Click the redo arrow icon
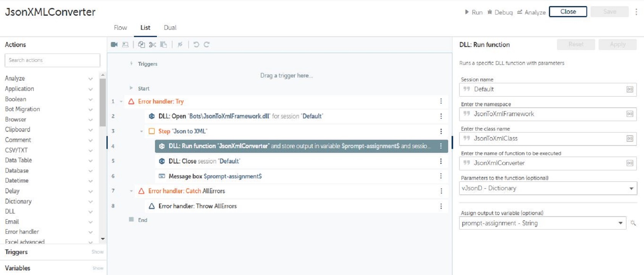This screenshot has height=275, width=644. pyautogui.click(x=207, y=45)
